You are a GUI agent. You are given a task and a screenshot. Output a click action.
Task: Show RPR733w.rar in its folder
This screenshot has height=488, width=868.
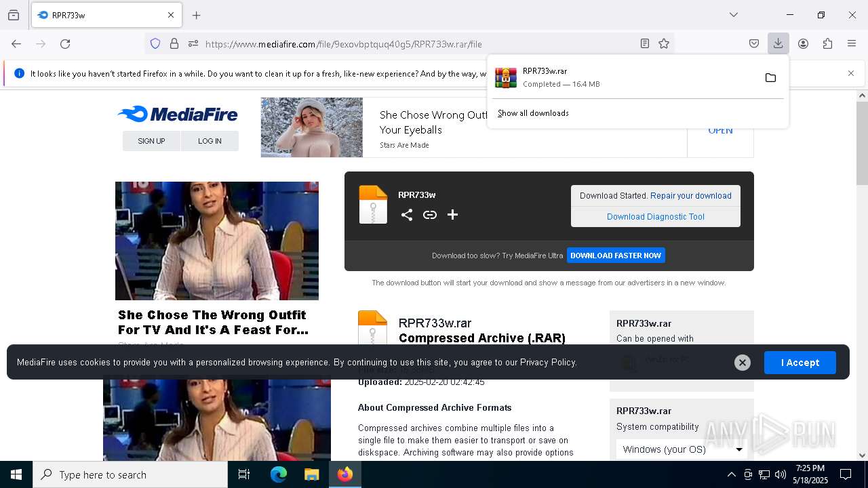click(x=770, y=77)
